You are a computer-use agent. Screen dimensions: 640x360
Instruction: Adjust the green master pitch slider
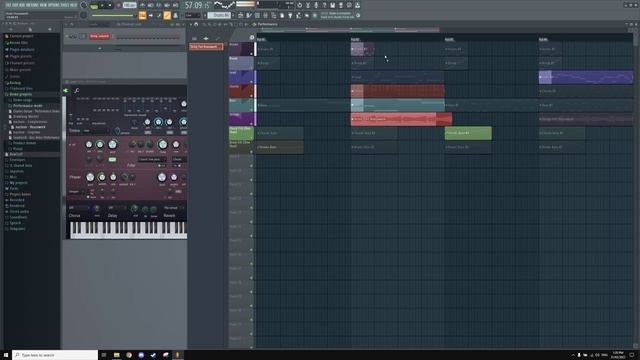(x=113, y=16)
